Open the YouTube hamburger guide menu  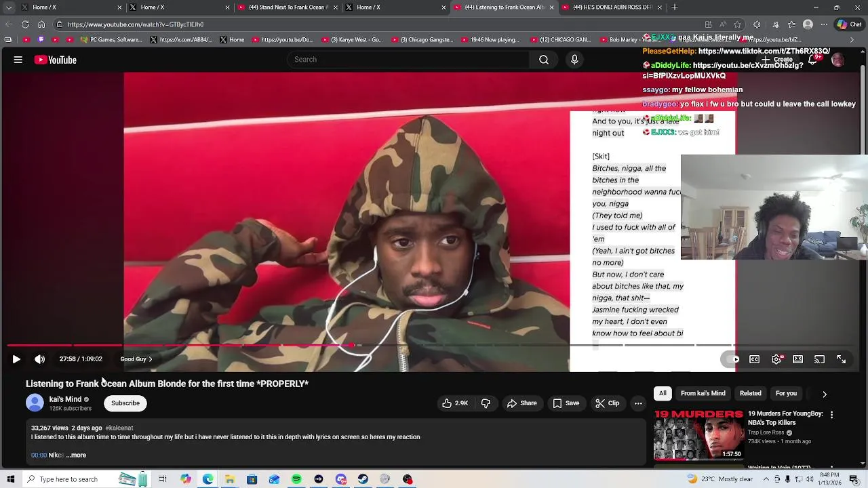coord(18,60)
